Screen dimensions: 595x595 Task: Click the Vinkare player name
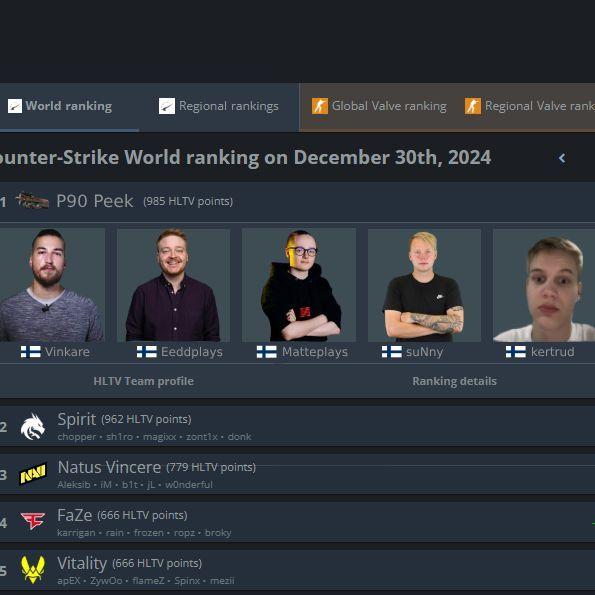(x=67, y=352)
